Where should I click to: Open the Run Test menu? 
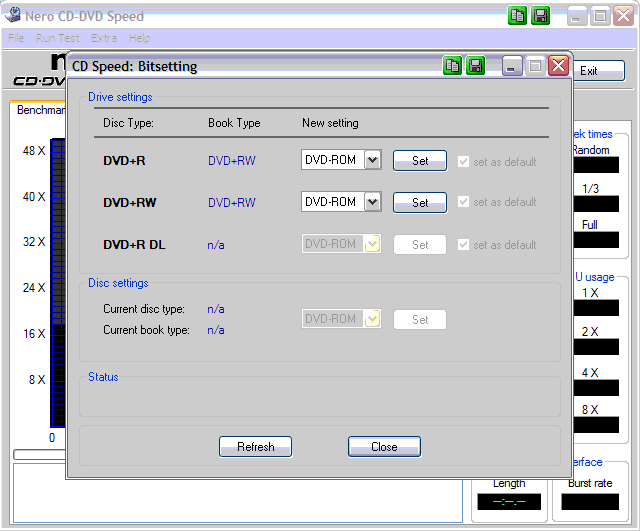[58, 38]
